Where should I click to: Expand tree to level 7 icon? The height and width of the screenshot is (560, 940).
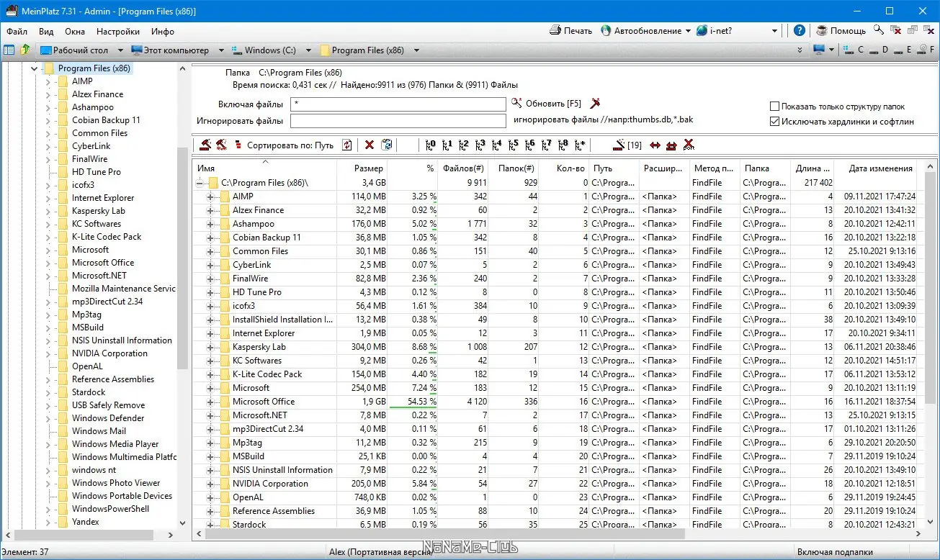[546, 145]
